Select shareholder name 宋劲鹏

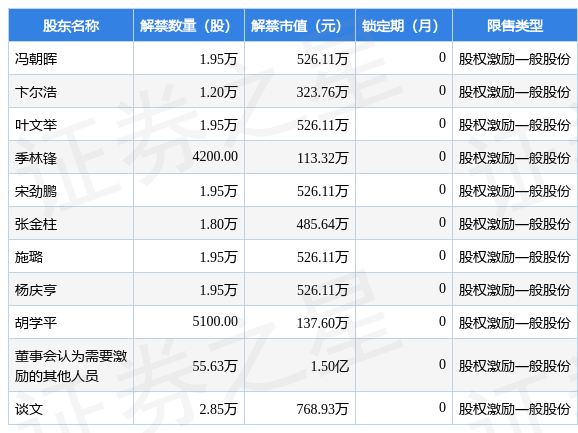[x=36, y=191]
